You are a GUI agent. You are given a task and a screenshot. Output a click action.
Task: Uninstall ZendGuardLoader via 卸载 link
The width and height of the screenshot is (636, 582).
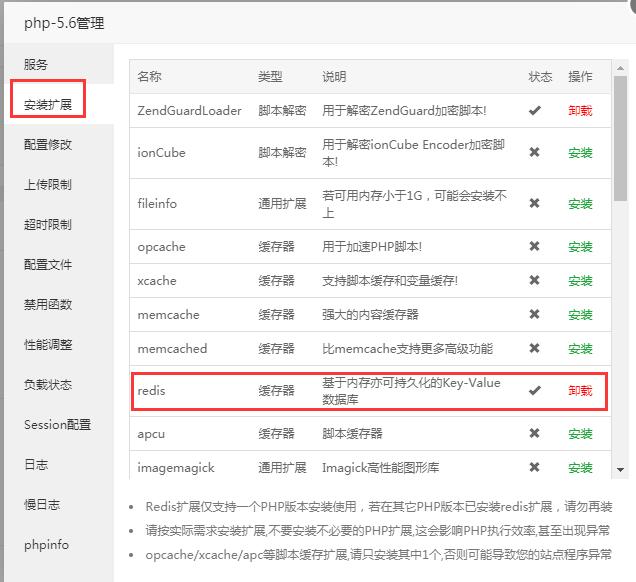580,111
